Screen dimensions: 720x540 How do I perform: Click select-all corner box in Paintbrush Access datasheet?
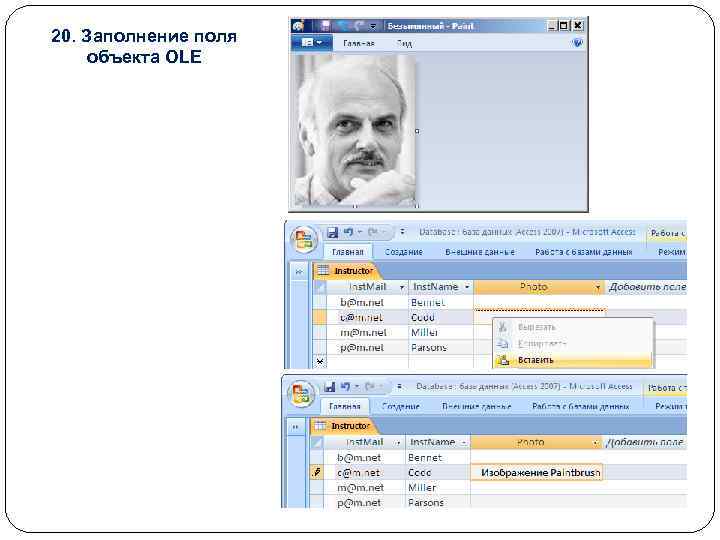(317, 442)
